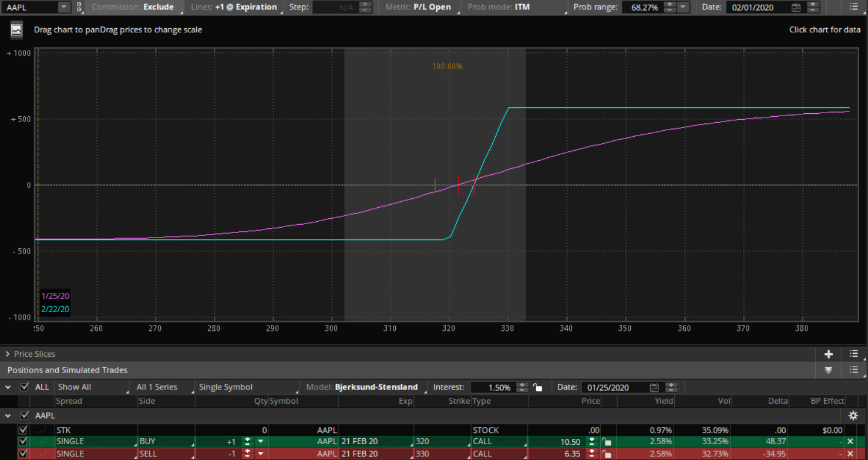
Task: Click the quantity stepper on the BUY row
Action: click(248, 442)
